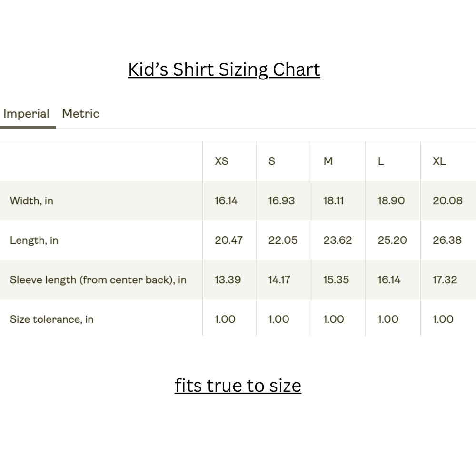Click the XL sleeve length value 17.32

tap(445, 279)
